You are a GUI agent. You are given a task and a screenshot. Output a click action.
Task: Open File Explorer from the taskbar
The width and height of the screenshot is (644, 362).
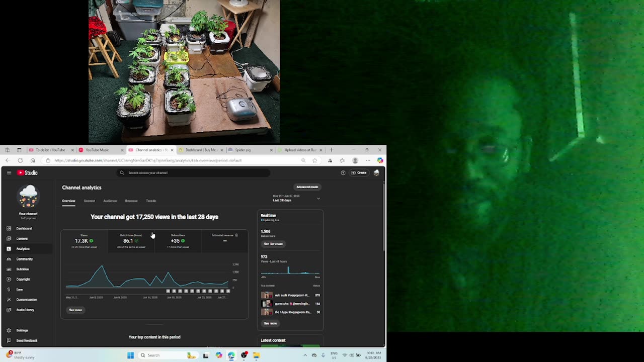point(256,355)
